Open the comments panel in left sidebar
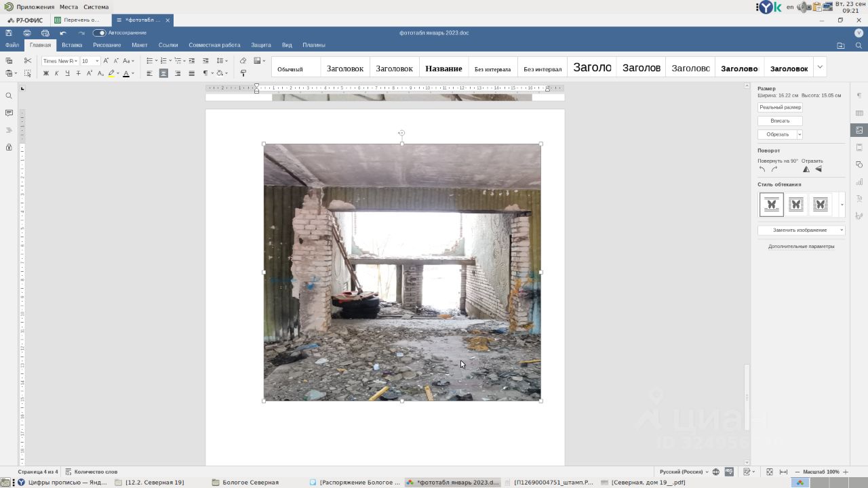868x488 pixels. (9, 113)
